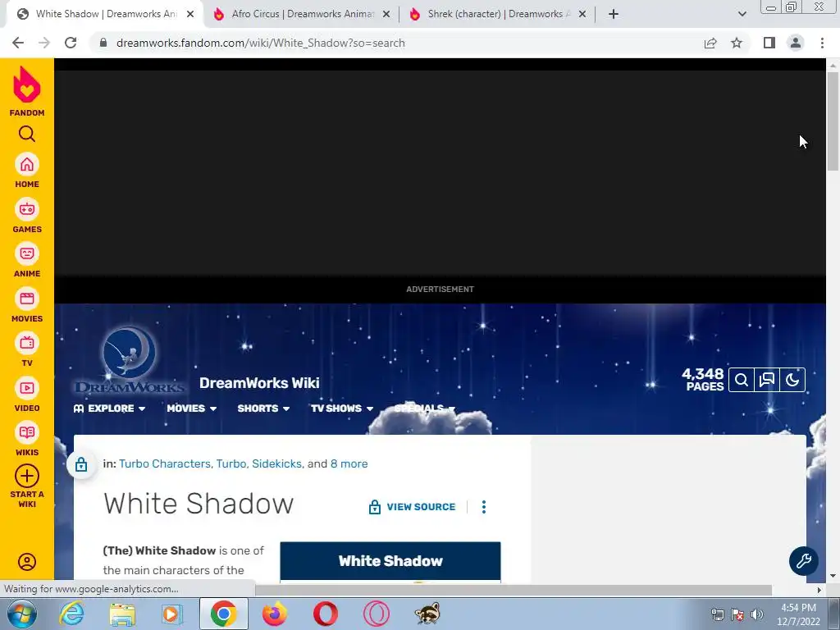This screenshot has height=630, width=840.
Task: Open the Sidekicks category link
Action: (x=276, y=464)
